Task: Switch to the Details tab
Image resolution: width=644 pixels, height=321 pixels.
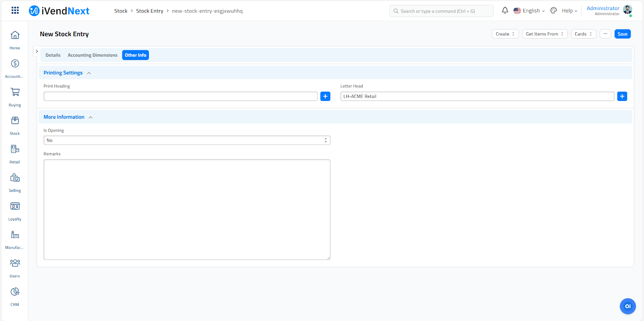Action: [x=53, y=55]
